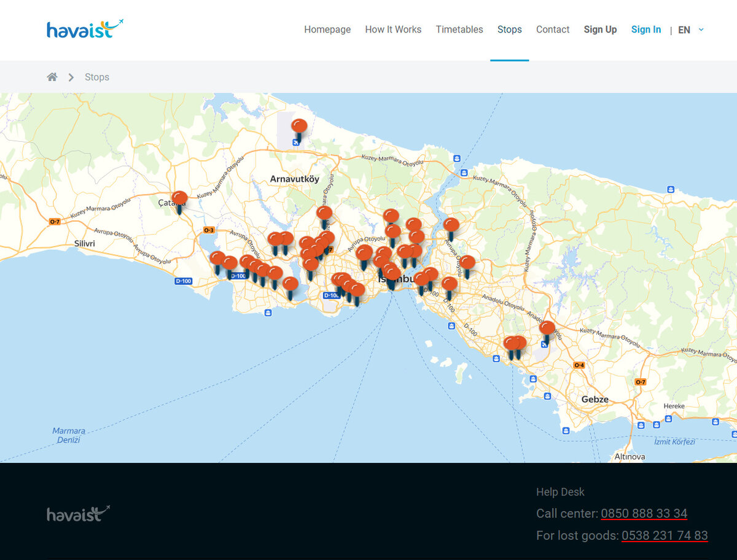Viewport: 737px width, 560px height.
Task: Open the EN language dropdown
Action: coord(691,29)
